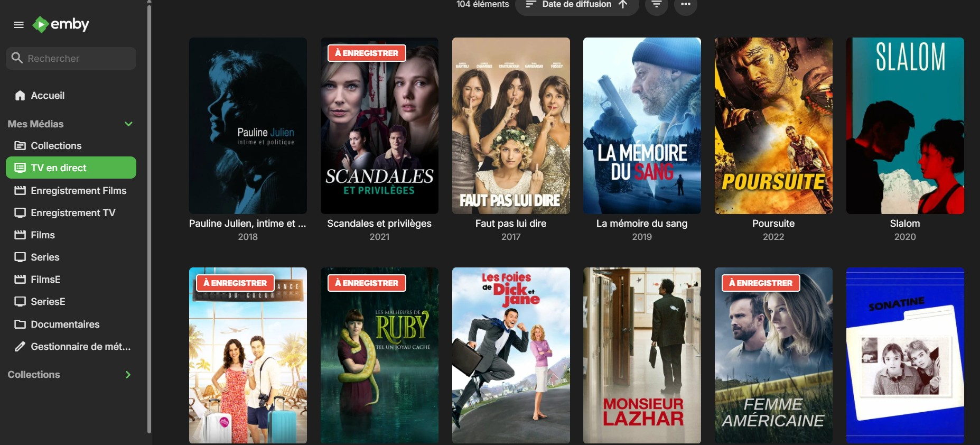The image size is (980, 445).
Task: Click the Rechercher search field
Action: pos(71,58)
